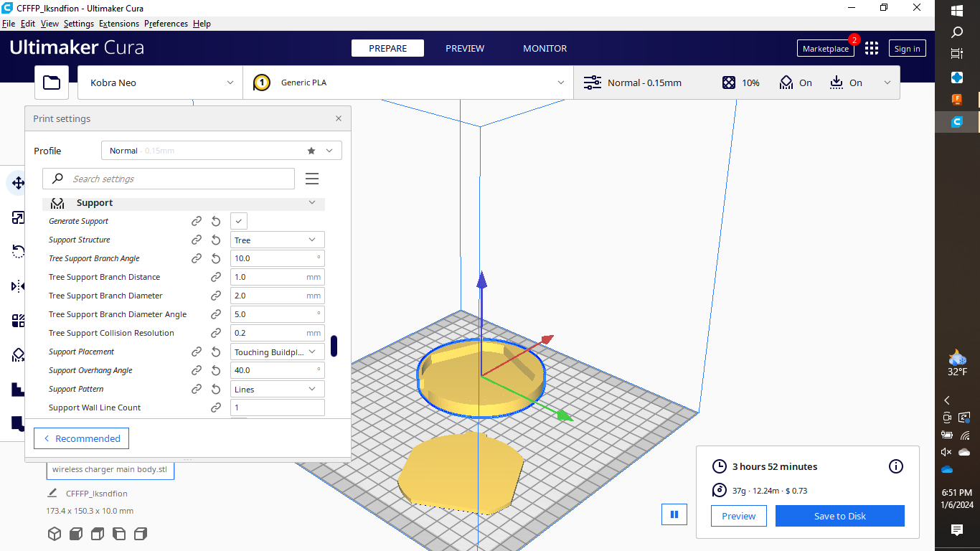Reset Support Pattern to default
980x551 pixels.
[216, 389]
